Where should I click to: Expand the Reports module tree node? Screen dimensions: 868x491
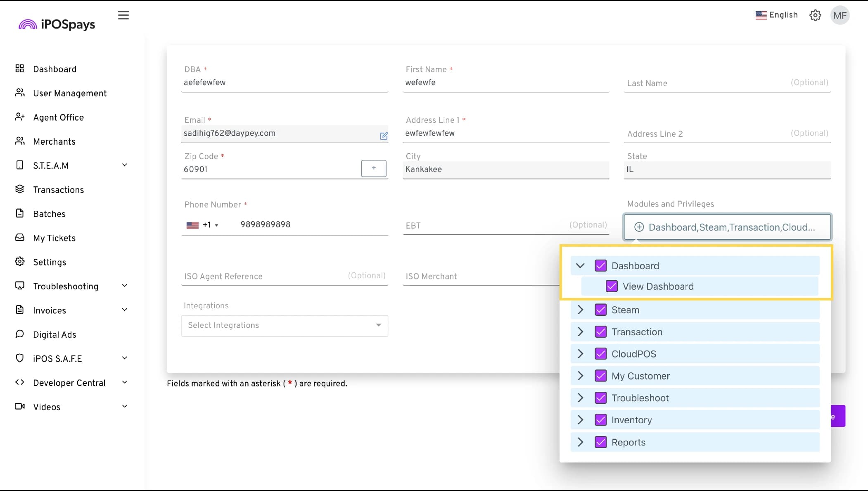tap(581, 442)
